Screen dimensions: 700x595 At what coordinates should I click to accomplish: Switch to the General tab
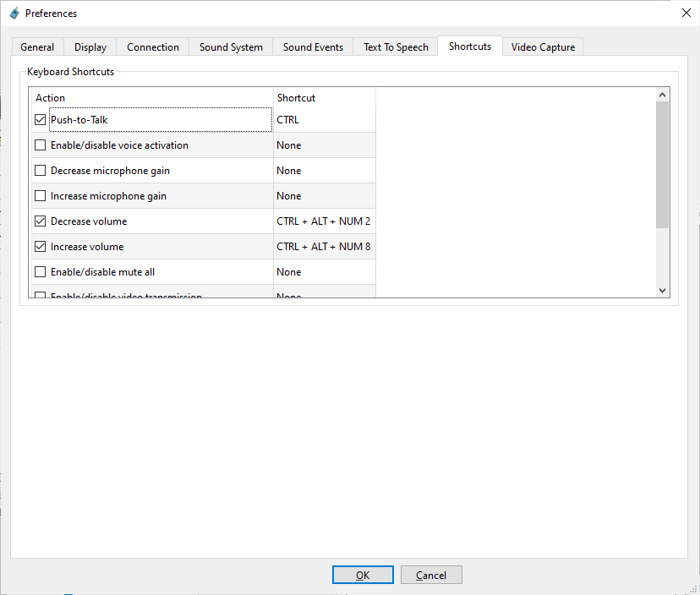pos(37,47)
